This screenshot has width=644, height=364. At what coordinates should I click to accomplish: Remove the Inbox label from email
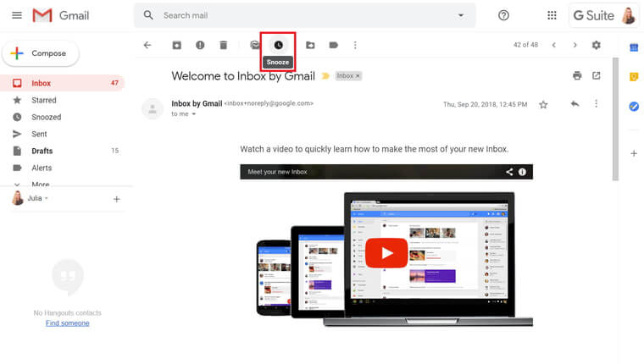(358, 76)
